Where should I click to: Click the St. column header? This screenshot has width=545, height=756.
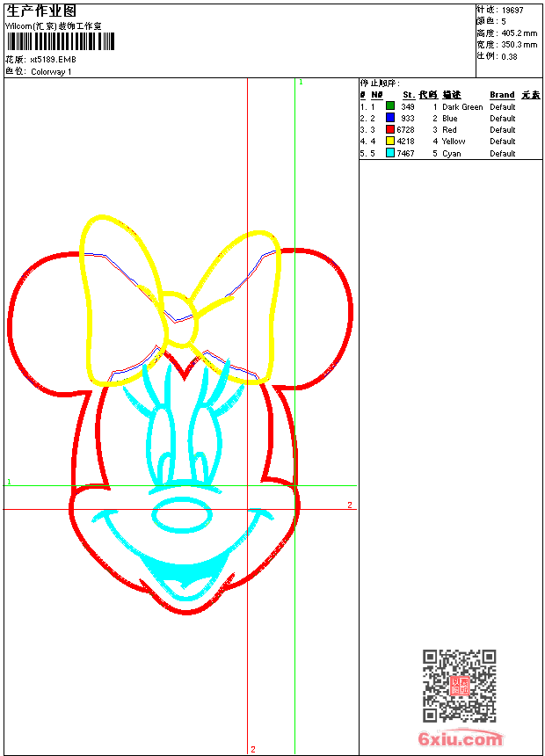pos(408,95)
